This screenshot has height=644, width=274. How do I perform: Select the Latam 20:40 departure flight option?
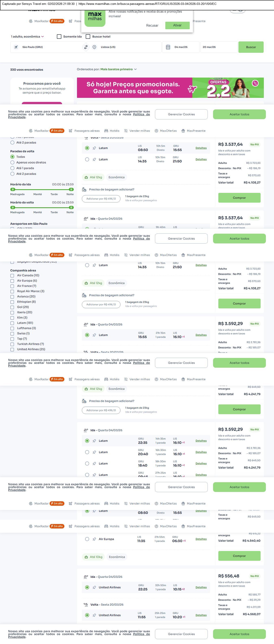click(87, 452)
